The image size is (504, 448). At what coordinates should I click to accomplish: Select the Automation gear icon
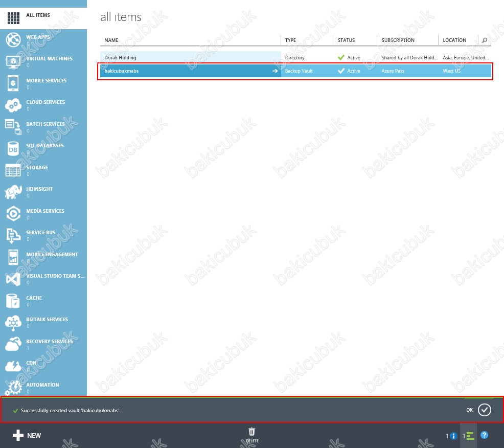[x=13, y=388]
